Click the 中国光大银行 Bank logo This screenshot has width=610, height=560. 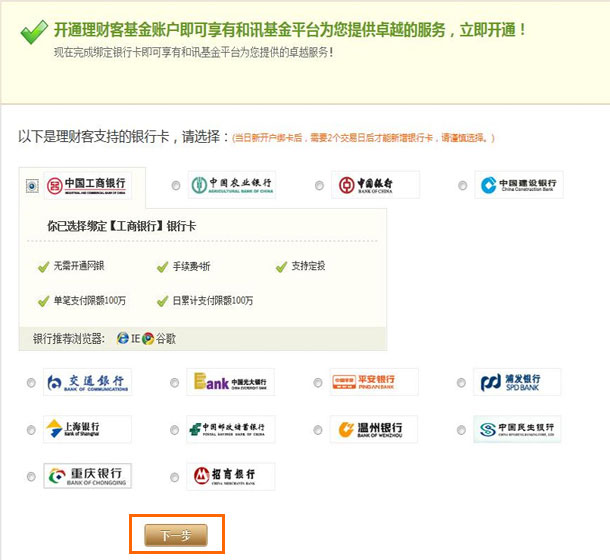point(231,382)
